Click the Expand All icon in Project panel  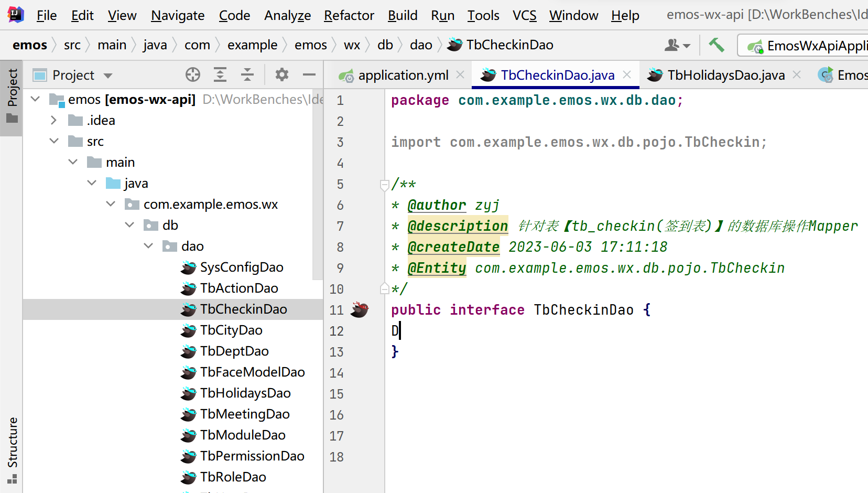220,75
